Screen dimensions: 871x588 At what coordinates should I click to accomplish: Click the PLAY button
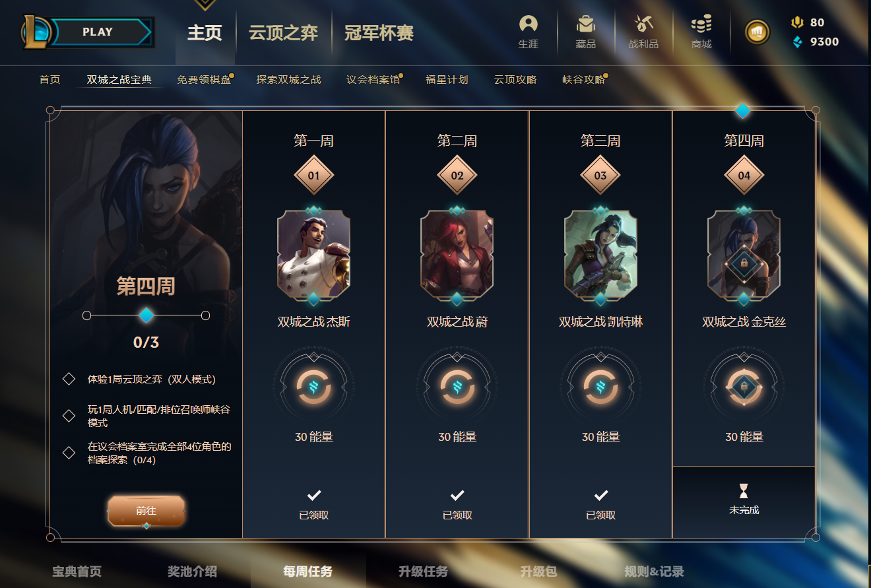click(97, 32)
